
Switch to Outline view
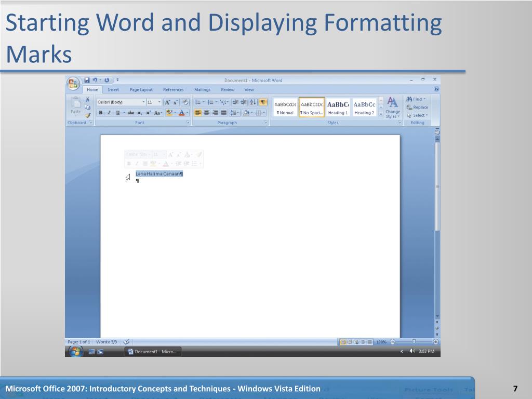coord(363,342)
